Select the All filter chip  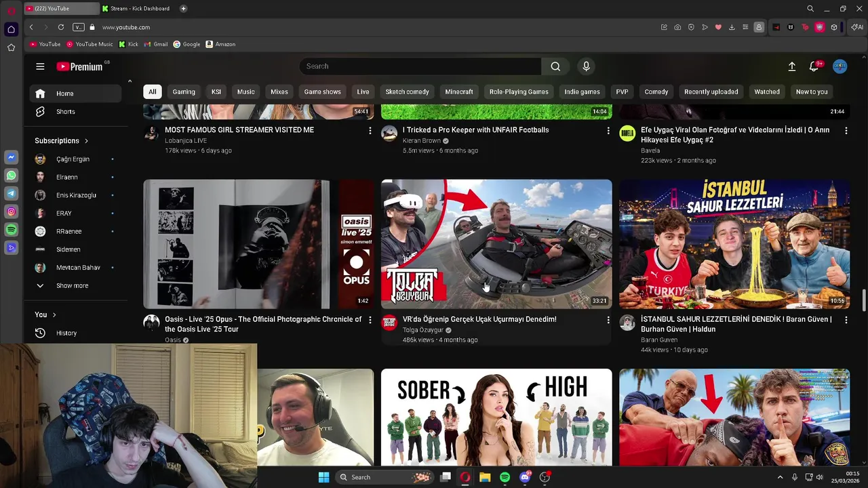tap(153, 91)
